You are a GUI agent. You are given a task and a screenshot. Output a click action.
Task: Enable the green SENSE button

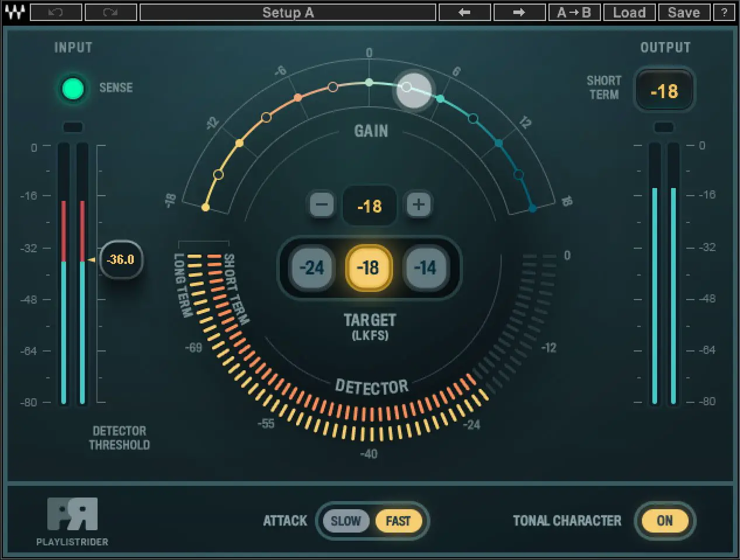click(72, 88)
